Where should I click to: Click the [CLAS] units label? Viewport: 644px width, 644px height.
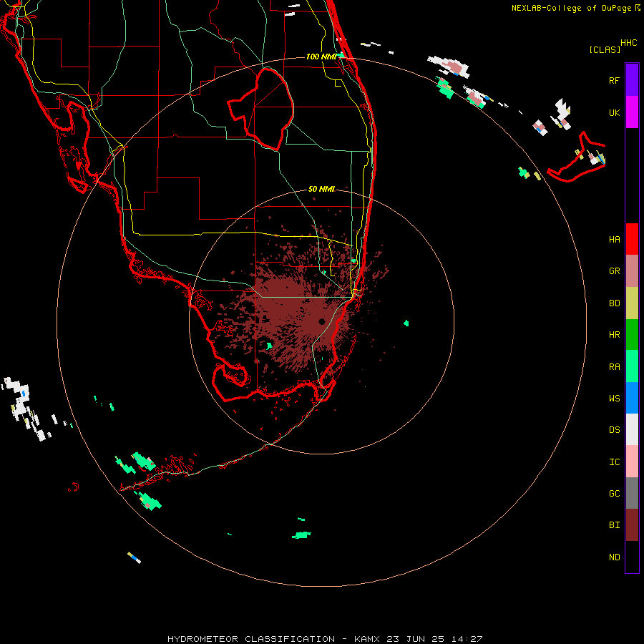point(605,49)
